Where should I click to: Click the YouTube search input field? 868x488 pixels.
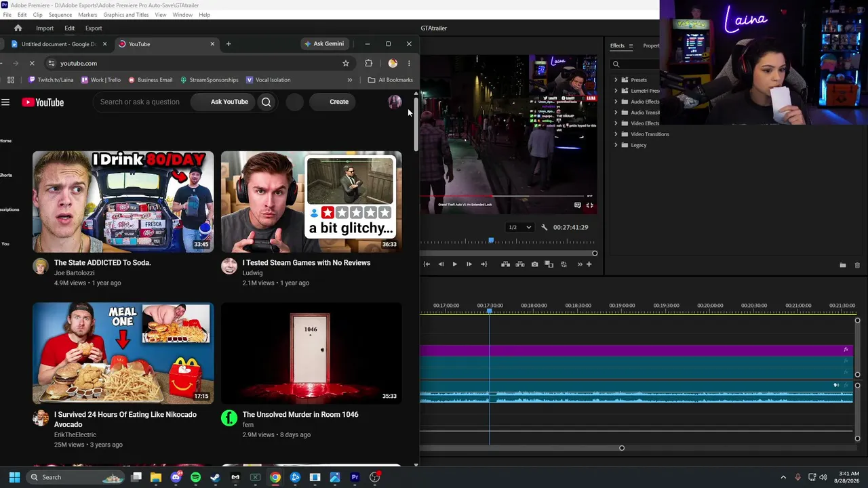[142, 102]
